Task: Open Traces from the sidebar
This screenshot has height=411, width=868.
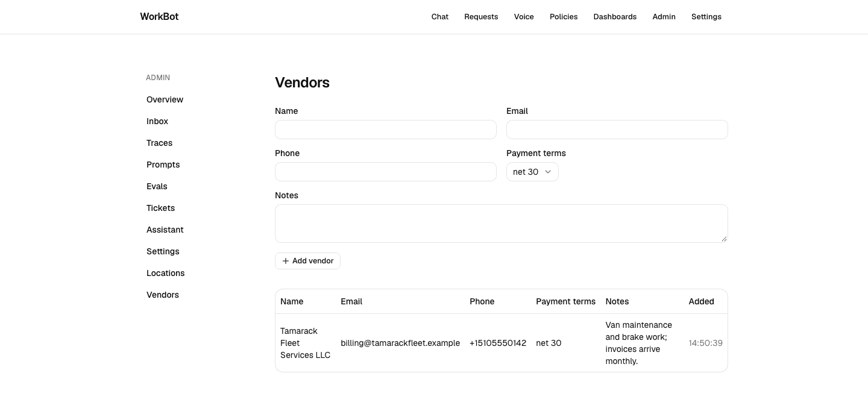Action: pos(159,143)
